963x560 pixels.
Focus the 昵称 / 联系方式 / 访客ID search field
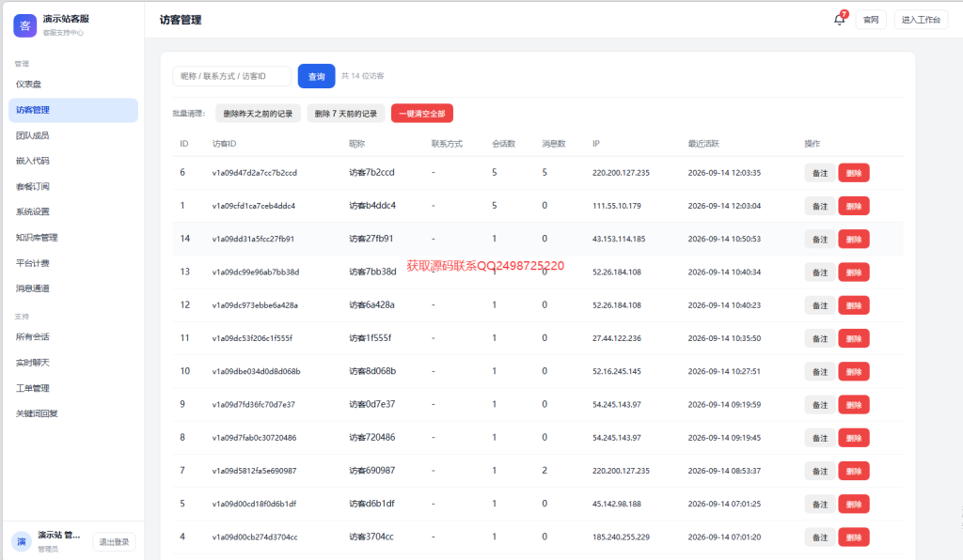click(232, 76)
